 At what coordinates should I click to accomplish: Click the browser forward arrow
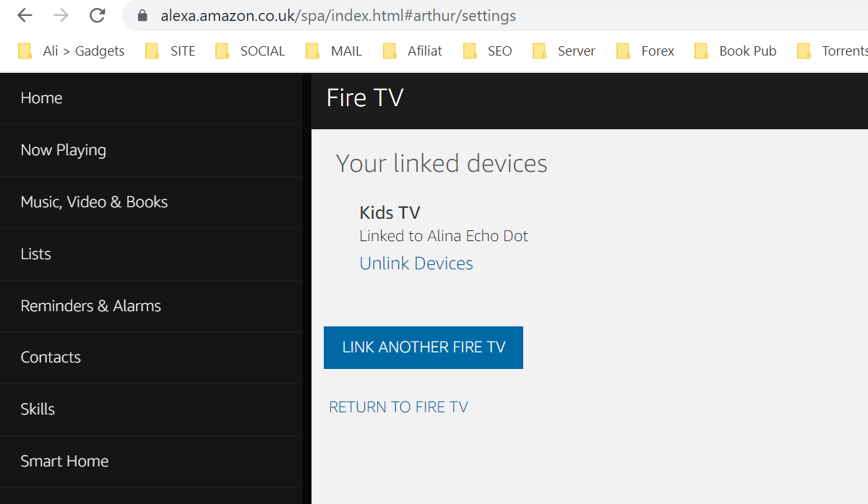(x=61, y=15)
